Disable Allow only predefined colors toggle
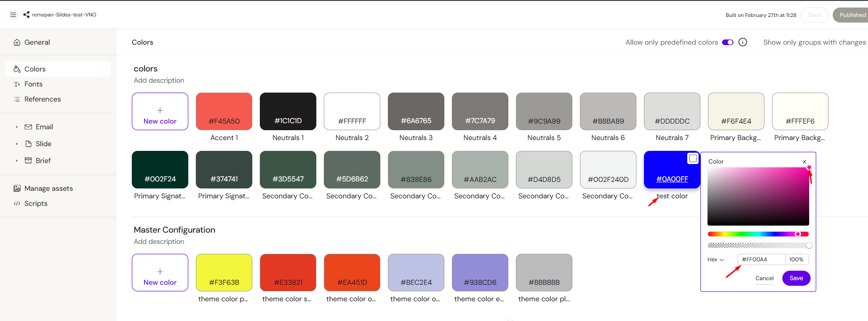This screenshot has width=868, height=321. (728, 42)
